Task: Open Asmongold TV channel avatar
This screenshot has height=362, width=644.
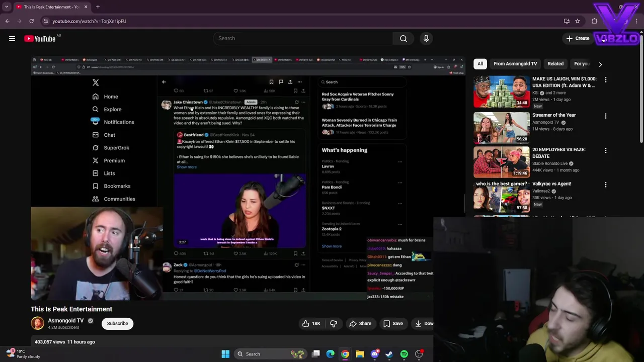Action: (x=37, y=323)
